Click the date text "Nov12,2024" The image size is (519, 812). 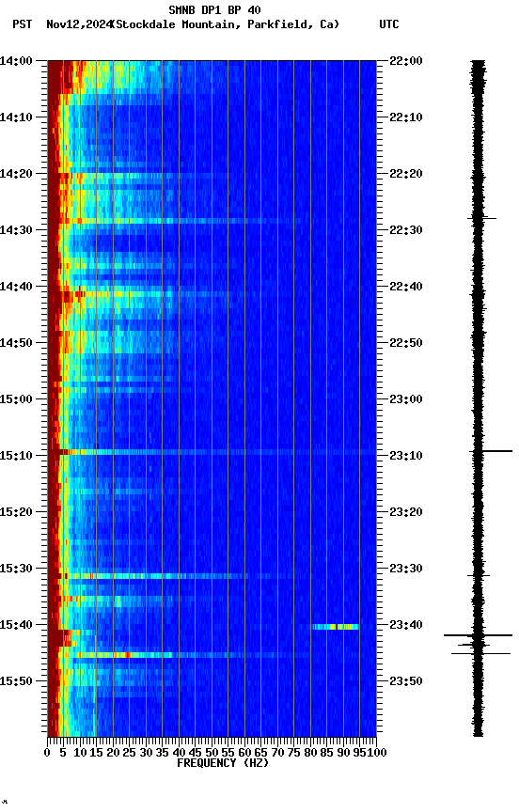coord(79,24)
